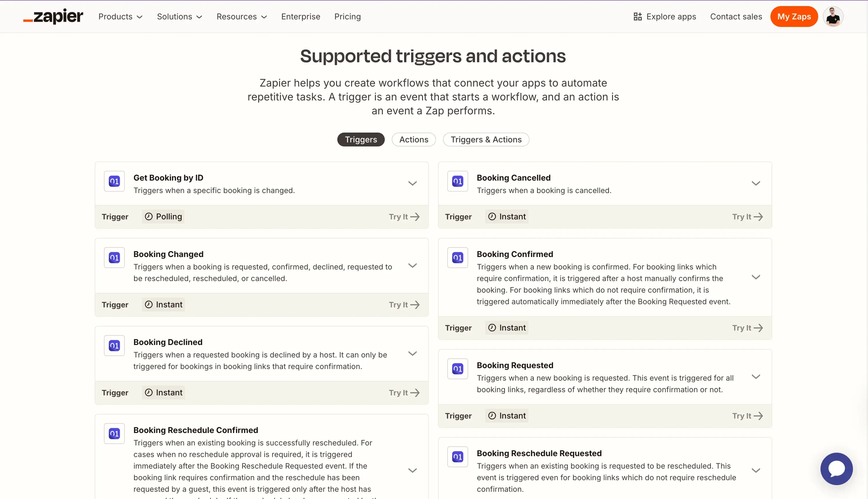Screen dimensions: 868x499
Task: Try the Booking Requested trigger
Action: point(748,416)
